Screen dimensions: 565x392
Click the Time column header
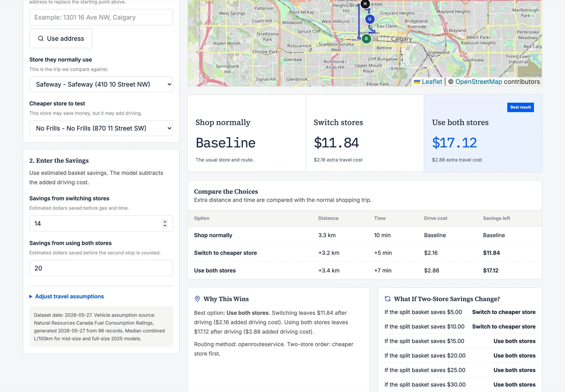pyautogui.click(x=380, y=218)
